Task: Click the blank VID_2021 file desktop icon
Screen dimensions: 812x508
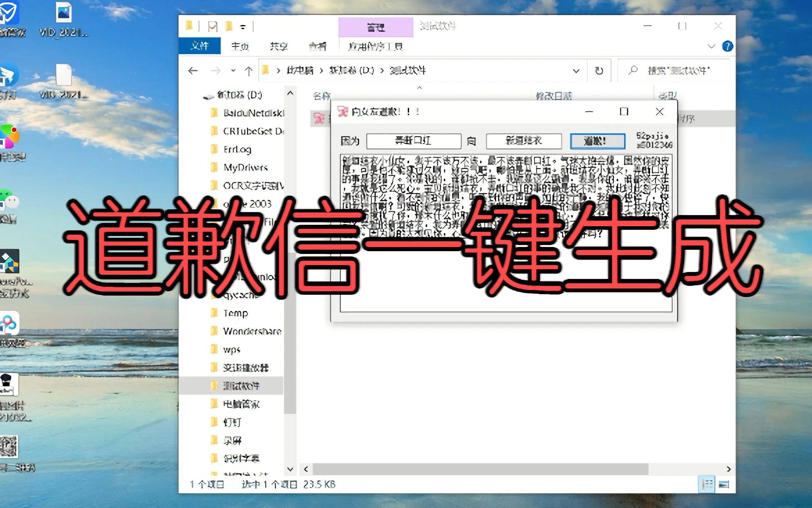Action: tap(63, 82)
